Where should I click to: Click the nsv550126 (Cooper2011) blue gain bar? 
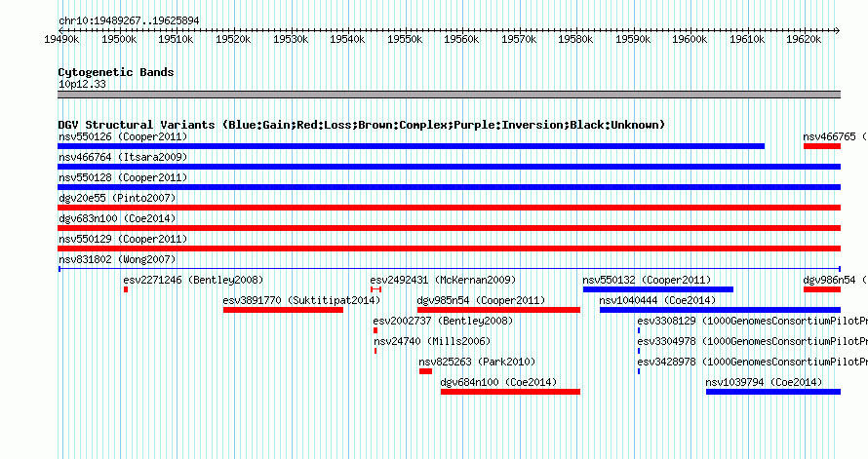(x=411, y=146)
